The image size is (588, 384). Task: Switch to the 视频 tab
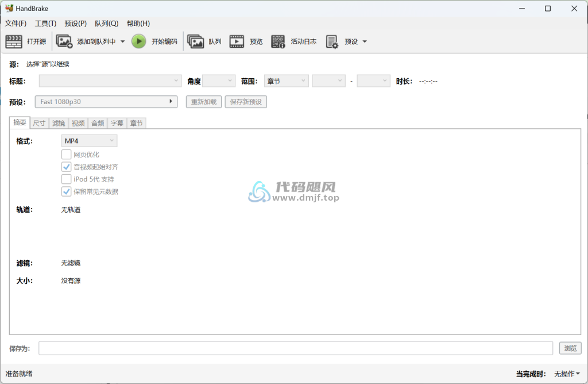click(x=78, y=123)
